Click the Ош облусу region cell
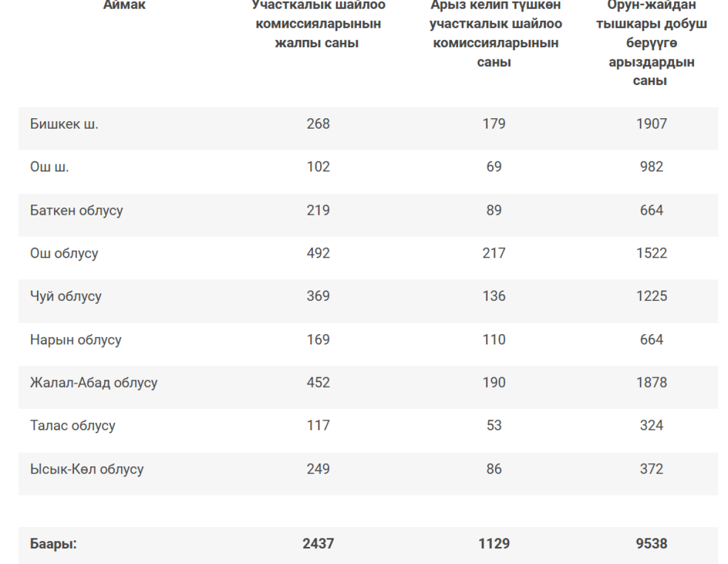 [x=64, y=253]
